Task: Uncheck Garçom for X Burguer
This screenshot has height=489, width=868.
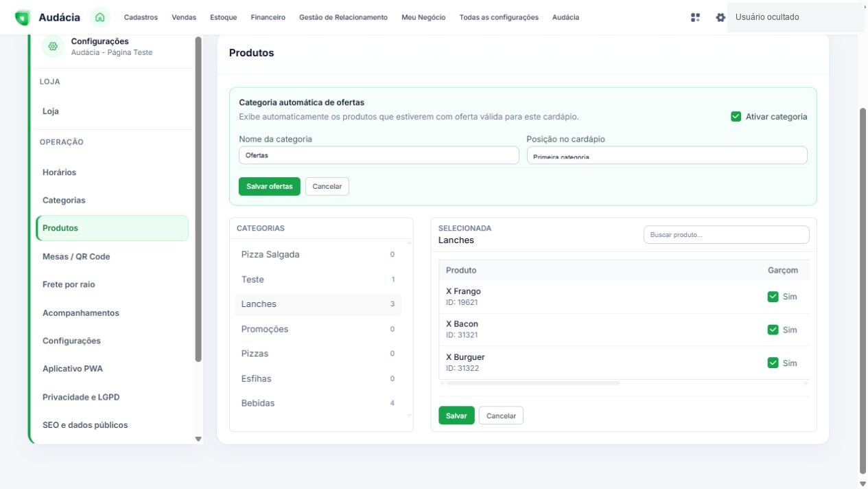Action: coord(773,363)
